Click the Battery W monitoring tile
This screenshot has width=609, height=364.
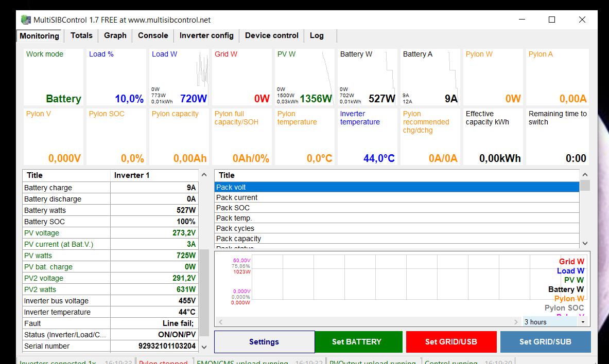coord(367,77)
